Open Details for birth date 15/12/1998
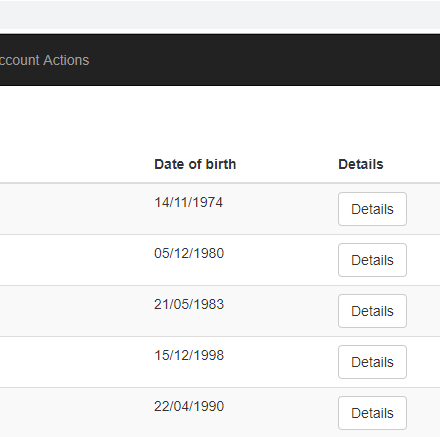This screenshot has height=437, width=440. [x=372, y=362]
